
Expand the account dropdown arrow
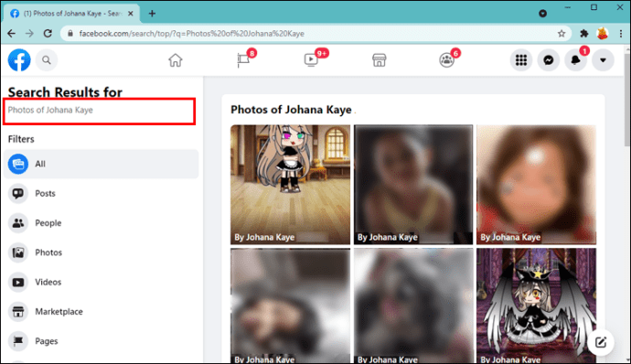pos(603,60)
